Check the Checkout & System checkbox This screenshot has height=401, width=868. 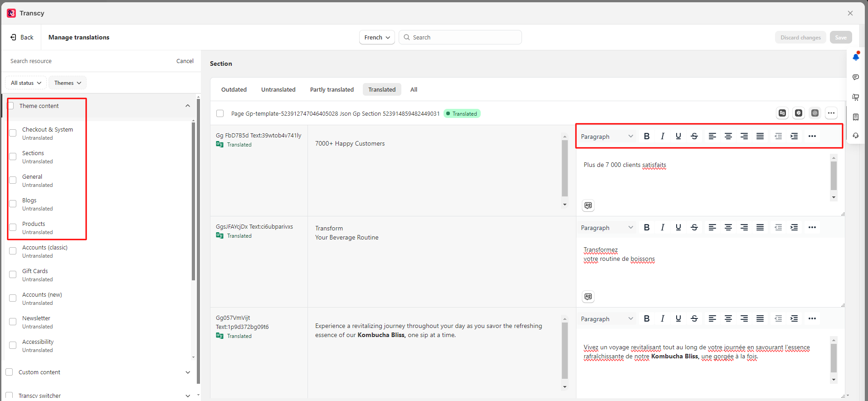[x=13, y=133]
